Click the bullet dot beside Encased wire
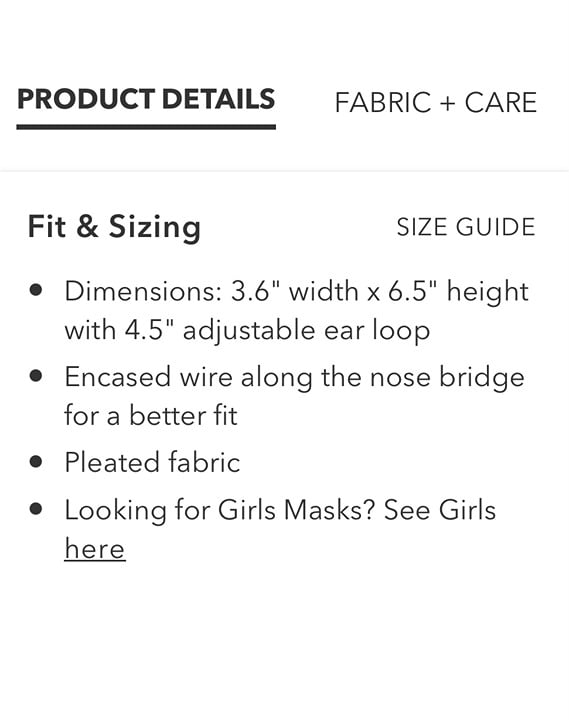The image size is (569, 720). coord(36,376)
